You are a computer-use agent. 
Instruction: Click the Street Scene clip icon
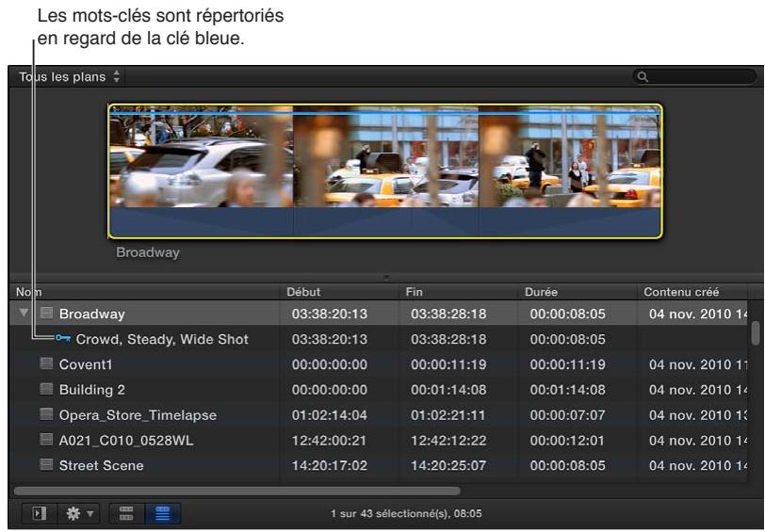click(x=46, y=465)
